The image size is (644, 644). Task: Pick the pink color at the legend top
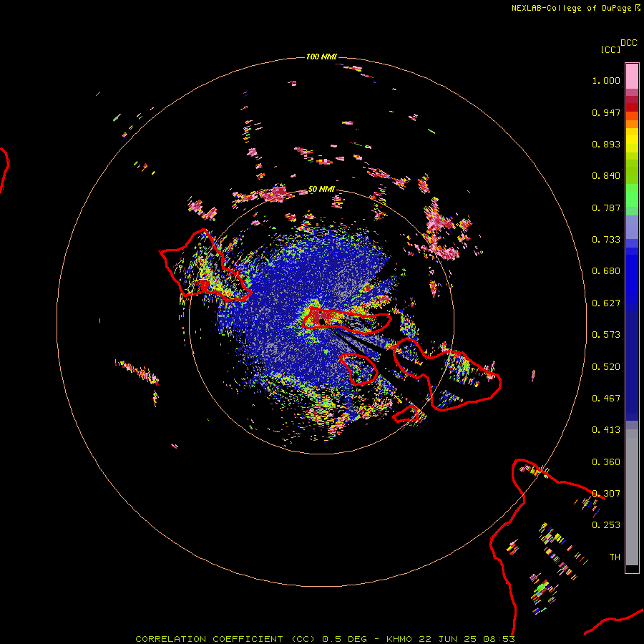point(632,76)
